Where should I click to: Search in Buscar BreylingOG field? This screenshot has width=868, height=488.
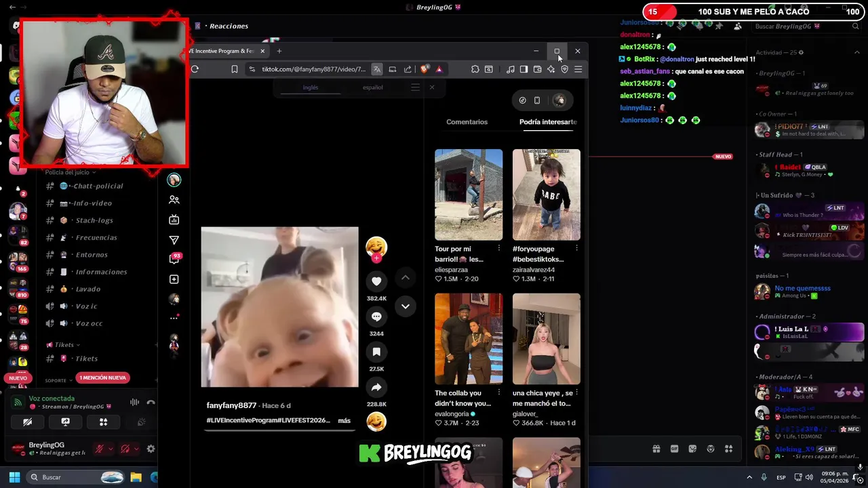[x=806, y=26]
